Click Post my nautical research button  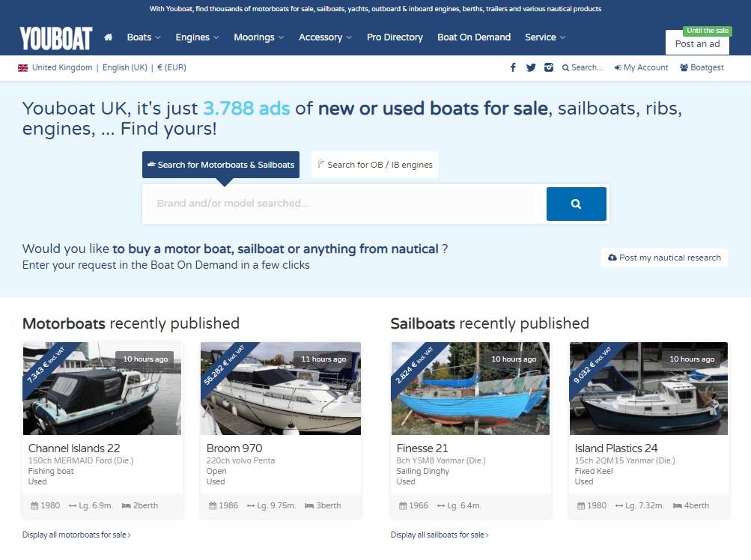pos(664,258)
